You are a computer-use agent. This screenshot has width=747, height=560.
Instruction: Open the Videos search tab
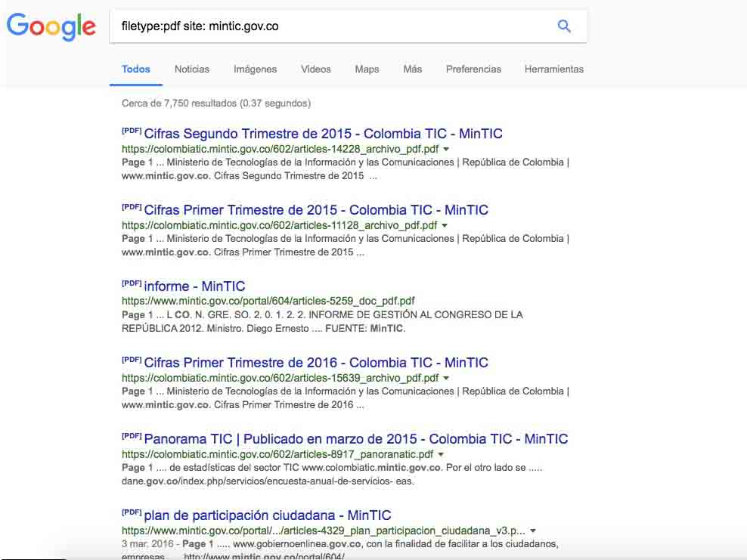click(x=315, y=69)
